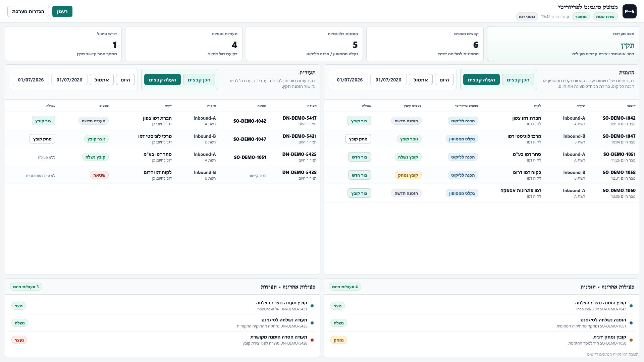Click the first date field in the orders panel

[x=388, y=79]
